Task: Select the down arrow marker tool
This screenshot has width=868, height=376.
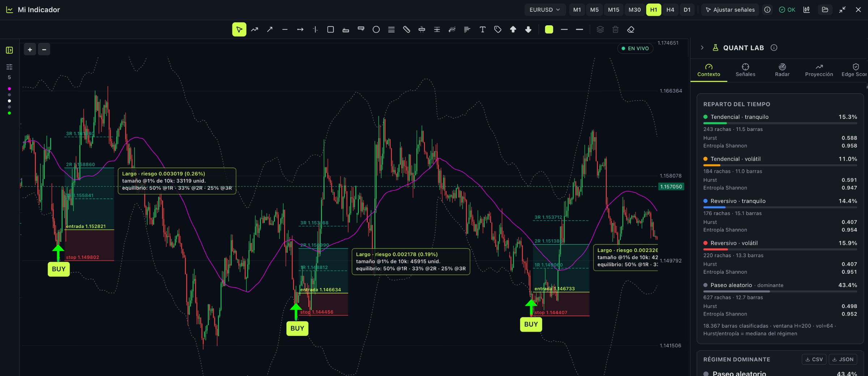Action: pos(528,30)
